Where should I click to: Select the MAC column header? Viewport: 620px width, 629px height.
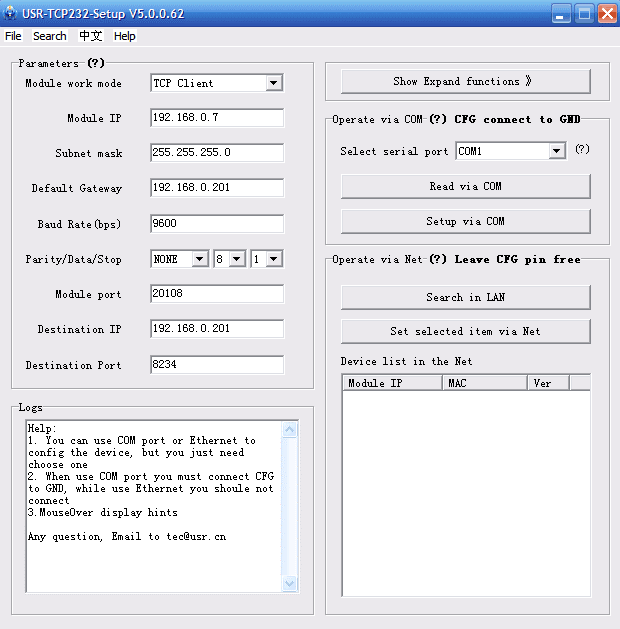(x=485, y=383)
